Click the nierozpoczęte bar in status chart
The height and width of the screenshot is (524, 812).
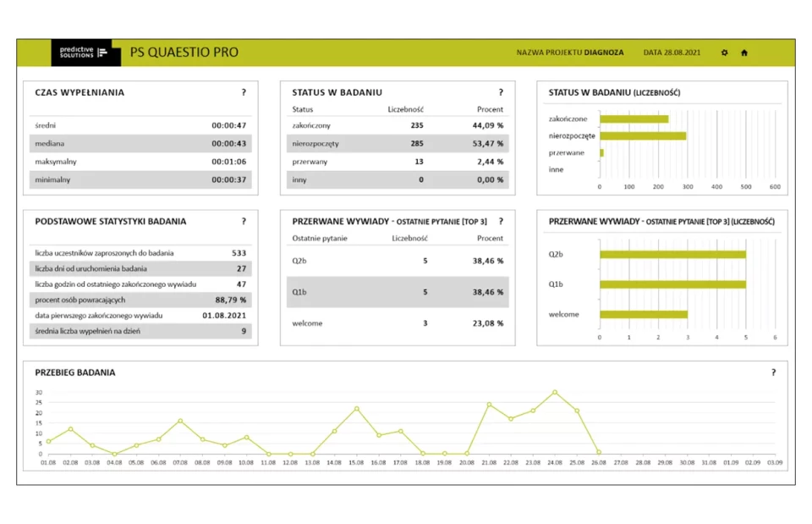642,135
